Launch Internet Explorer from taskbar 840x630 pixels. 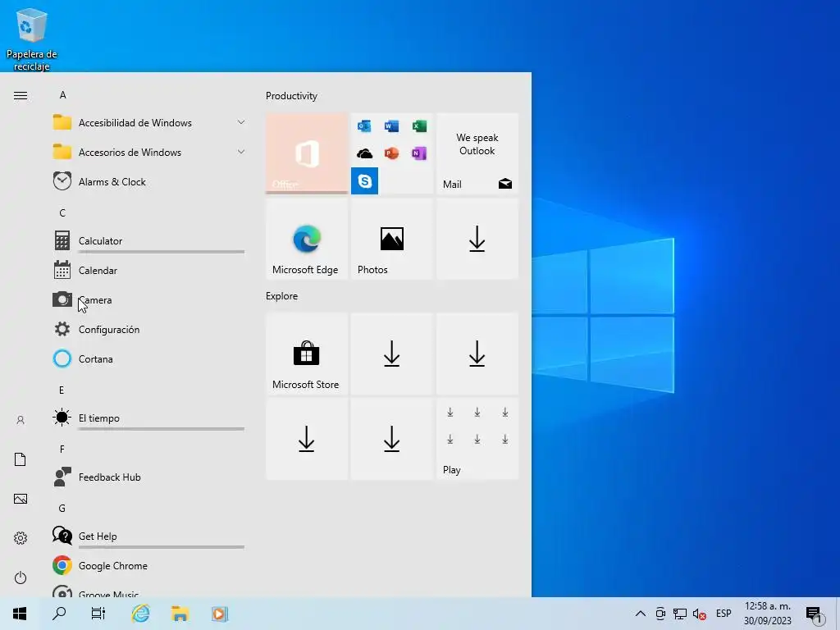point(140,614)
